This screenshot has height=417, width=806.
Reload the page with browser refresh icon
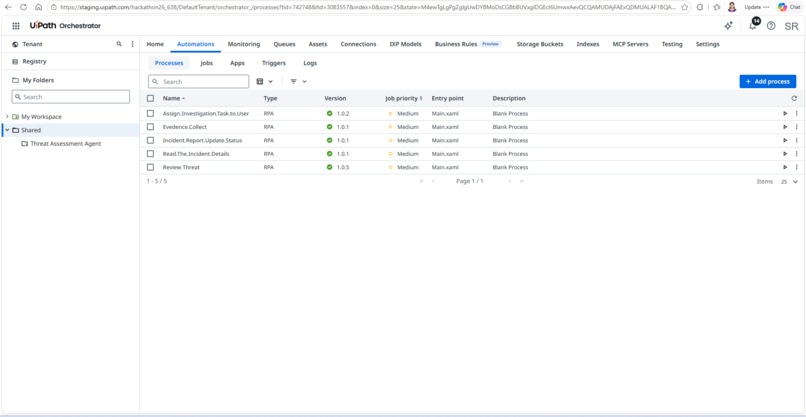click(x=23, y=7)
